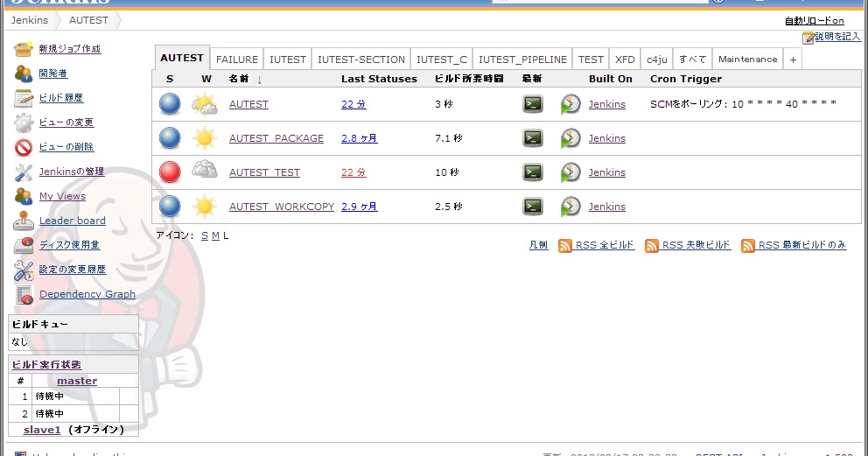Image resolution: width=868 pixels, height=456 pixels.
Task: Click the edit description notepad icon
Action: (808, 38)
